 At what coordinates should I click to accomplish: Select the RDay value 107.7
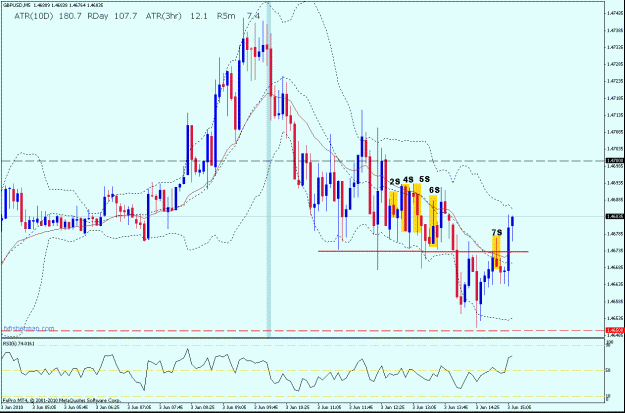click(x=126, y=16)
